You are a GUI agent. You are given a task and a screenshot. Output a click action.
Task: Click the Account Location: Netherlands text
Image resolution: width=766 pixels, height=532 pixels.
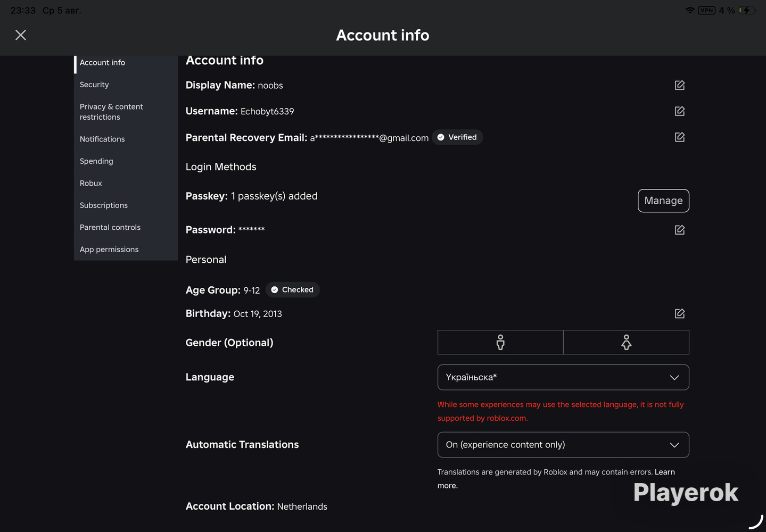257,506
